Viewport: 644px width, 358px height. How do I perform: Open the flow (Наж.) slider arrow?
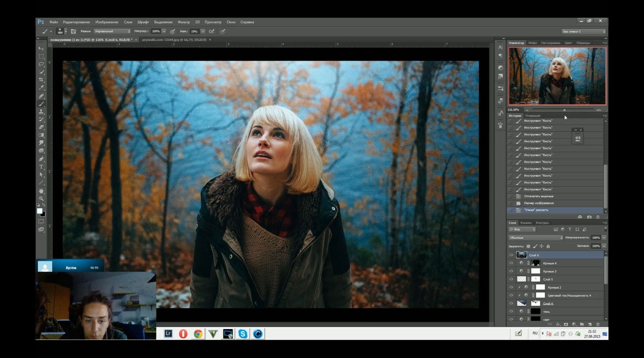(203, 31)
